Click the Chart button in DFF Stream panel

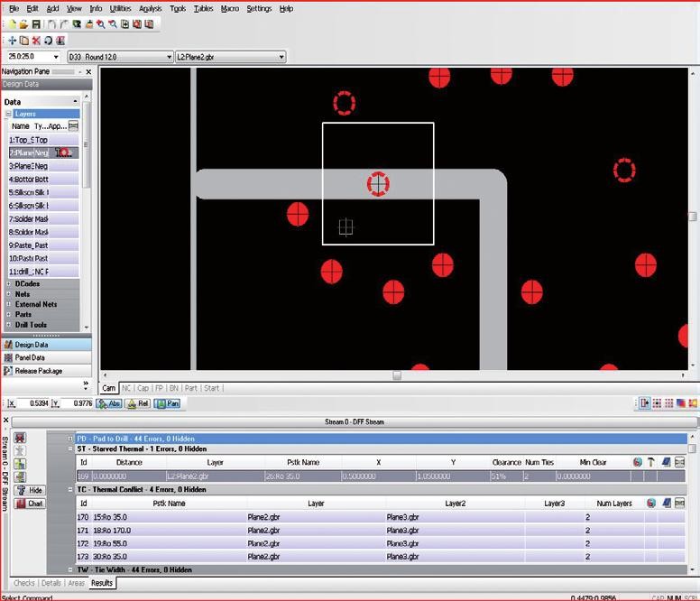pos(30,504)
